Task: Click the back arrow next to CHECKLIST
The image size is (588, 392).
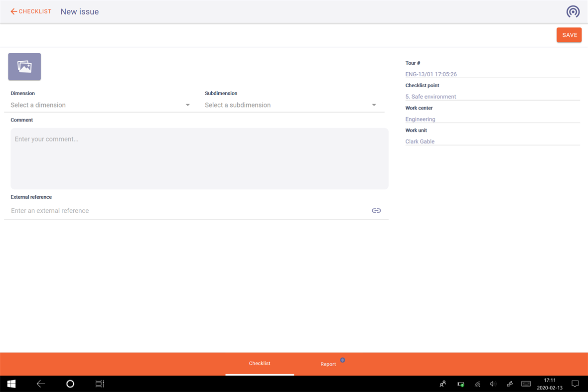Action: (13, 11)
